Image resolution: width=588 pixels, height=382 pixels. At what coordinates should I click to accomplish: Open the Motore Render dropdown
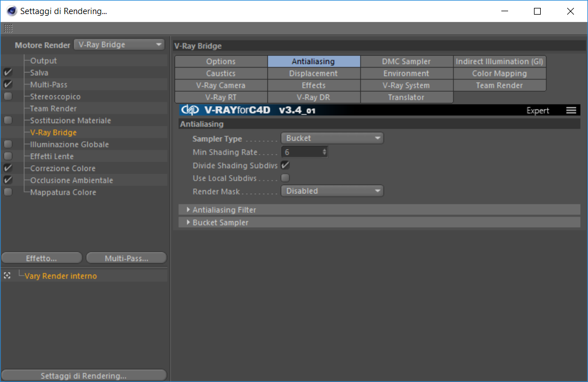(119, 44)
